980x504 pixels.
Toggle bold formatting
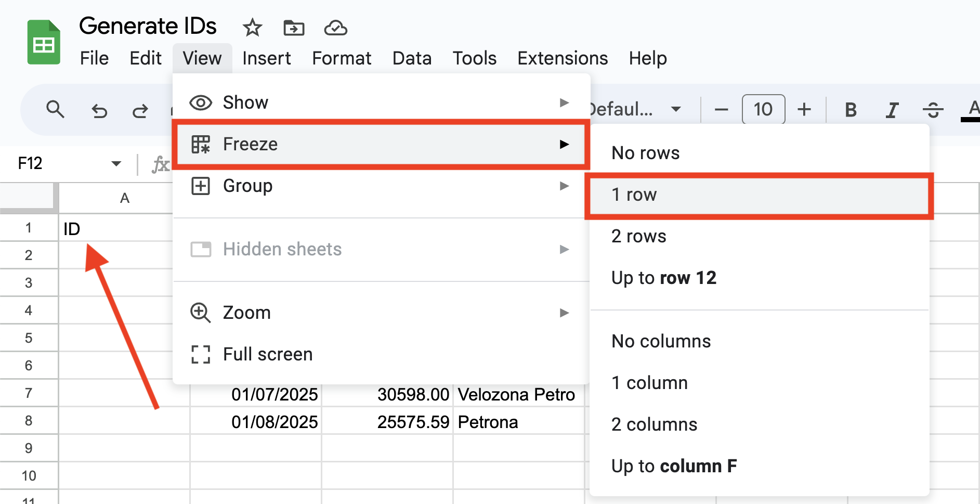[851, 110]
